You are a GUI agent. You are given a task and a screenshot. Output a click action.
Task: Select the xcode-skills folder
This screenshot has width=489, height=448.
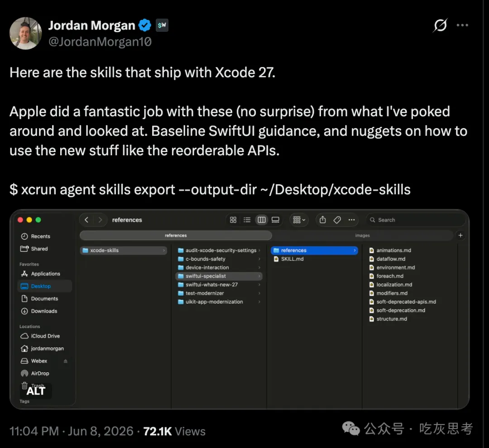pos(124,250)
